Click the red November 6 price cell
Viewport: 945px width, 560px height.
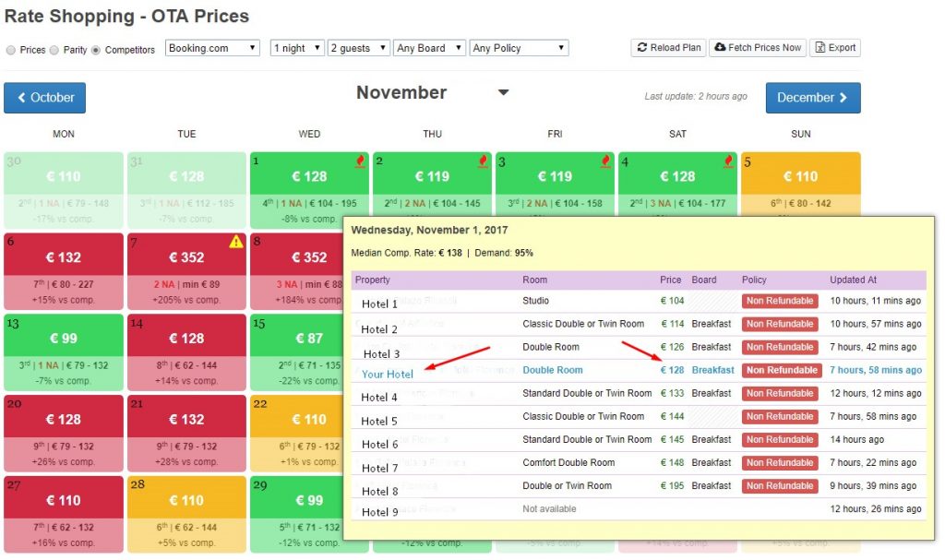tap(64, 257)
